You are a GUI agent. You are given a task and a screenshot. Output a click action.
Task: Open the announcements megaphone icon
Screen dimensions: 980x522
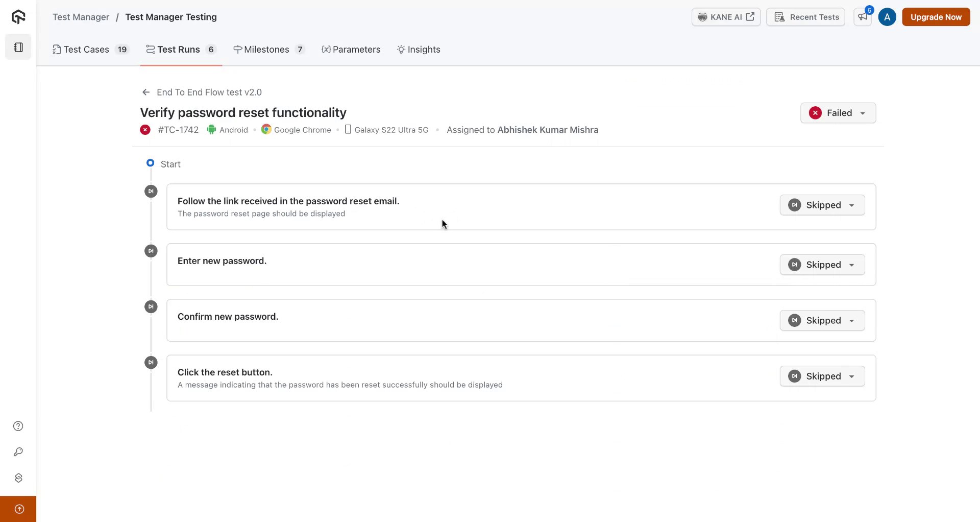tap(863, 17)
